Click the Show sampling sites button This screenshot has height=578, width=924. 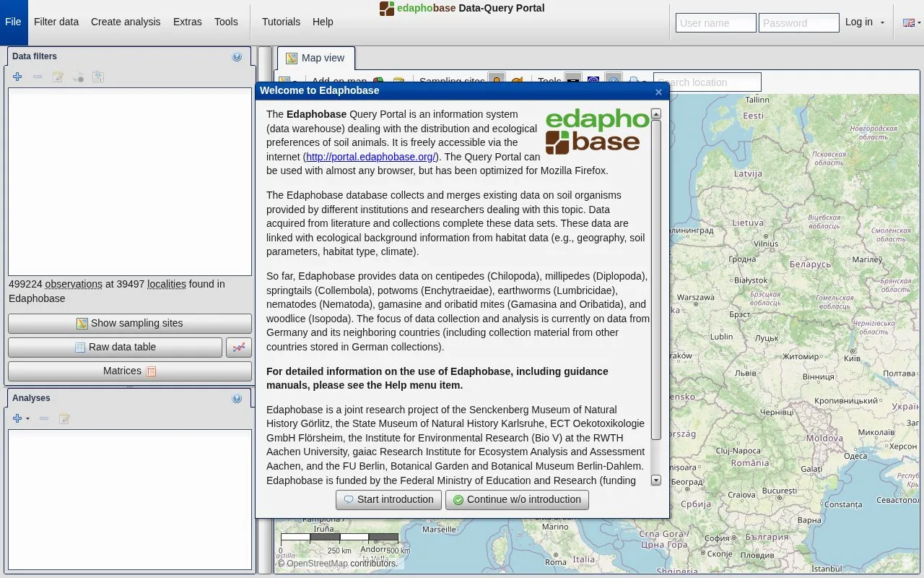tap(130, 324)
